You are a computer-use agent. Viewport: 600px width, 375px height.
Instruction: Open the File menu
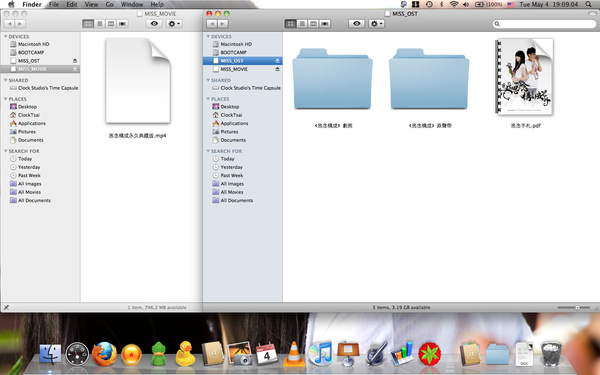point(54,5)
